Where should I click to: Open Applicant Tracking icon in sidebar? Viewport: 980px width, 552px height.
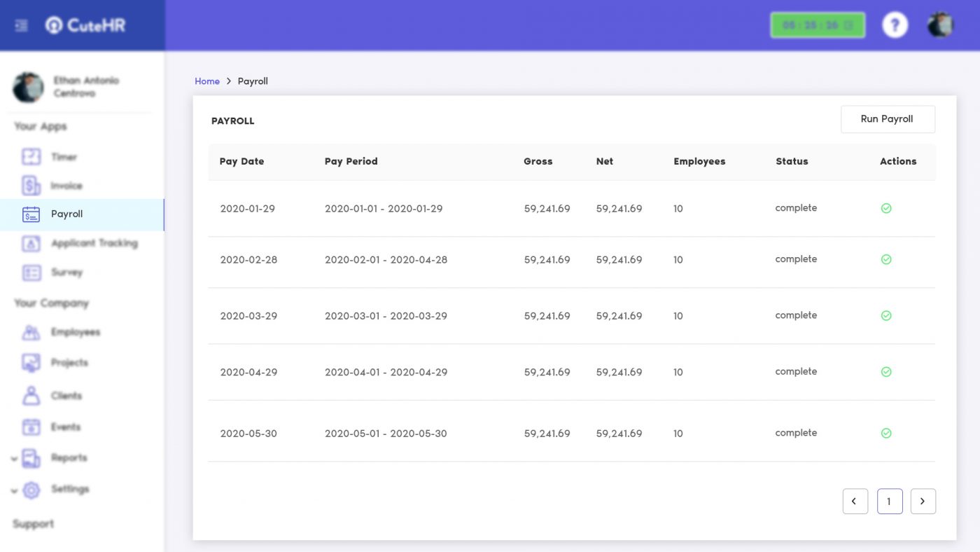(31, 243)
